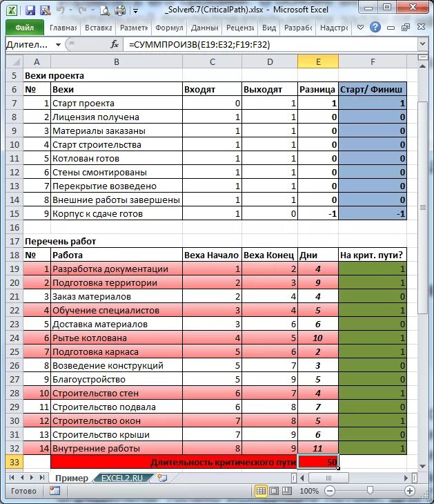
Task: Zoom in with the plus button
Action: point(410,491)
